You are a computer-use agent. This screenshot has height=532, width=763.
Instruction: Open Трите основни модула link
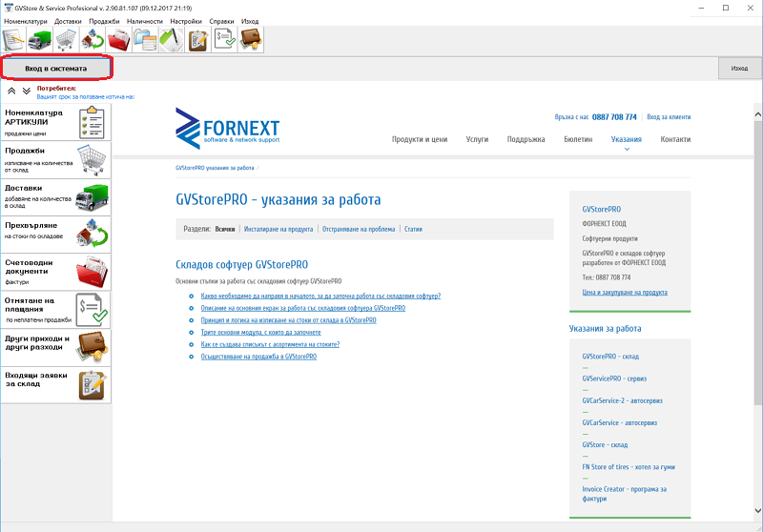260,332
